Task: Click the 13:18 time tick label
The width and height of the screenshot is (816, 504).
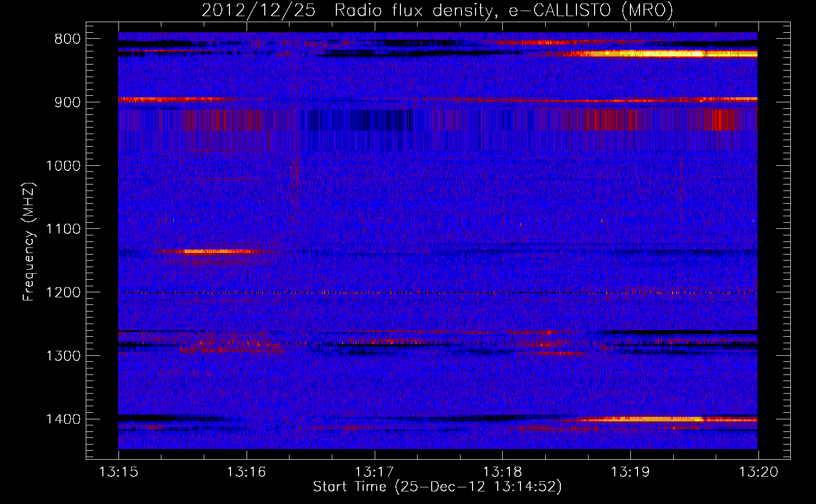Action: click(x=502, y=472)
